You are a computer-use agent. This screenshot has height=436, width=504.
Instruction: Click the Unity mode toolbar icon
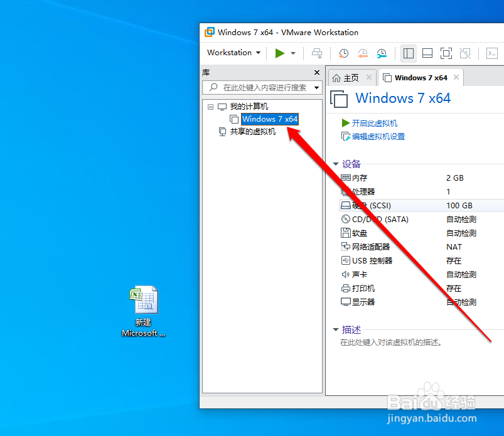coord(465,53)
